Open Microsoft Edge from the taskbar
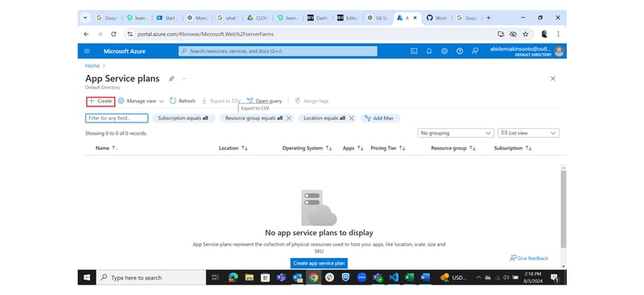The height and width of the screenshot is (295, 644). [233, 278]
